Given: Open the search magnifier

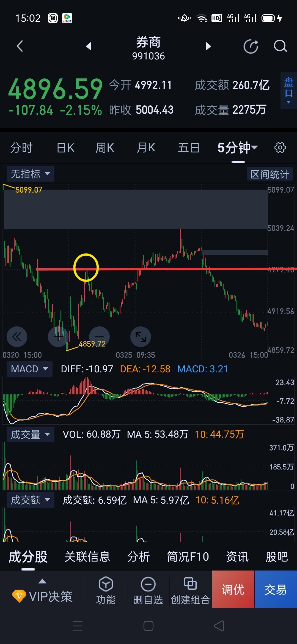Looking at the screenshot, I should click(280, 46).
